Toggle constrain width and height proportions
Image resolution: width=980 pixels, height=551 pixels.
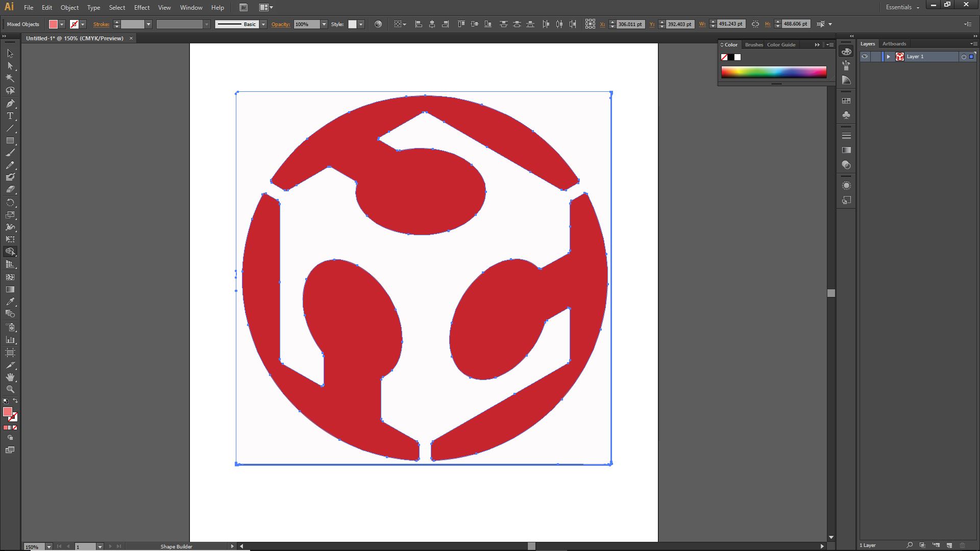click(755, 24)
